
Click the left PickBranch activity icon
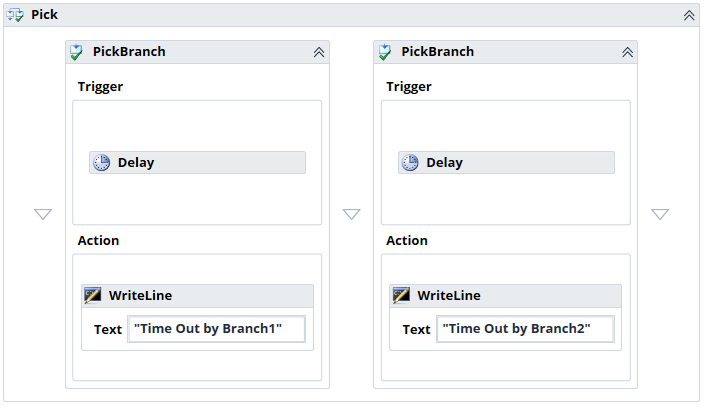tap(75, 52)
